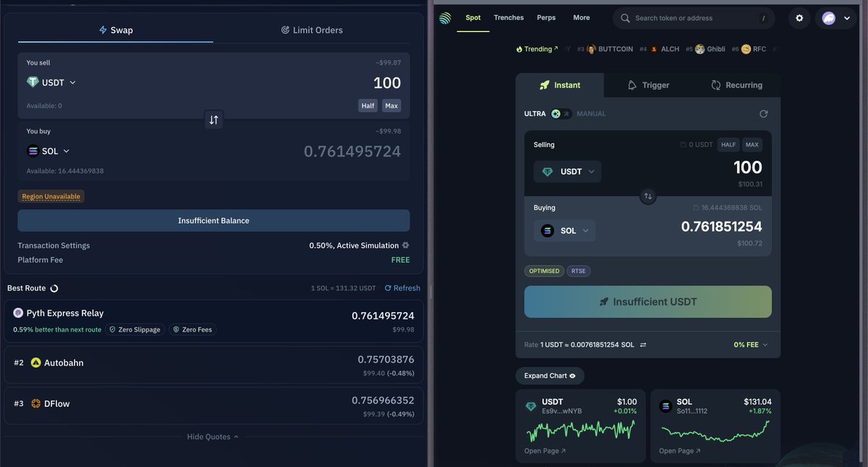Open the Trenches menu item
This screenshot has height=467, width=868.
[x=509, y=17]
